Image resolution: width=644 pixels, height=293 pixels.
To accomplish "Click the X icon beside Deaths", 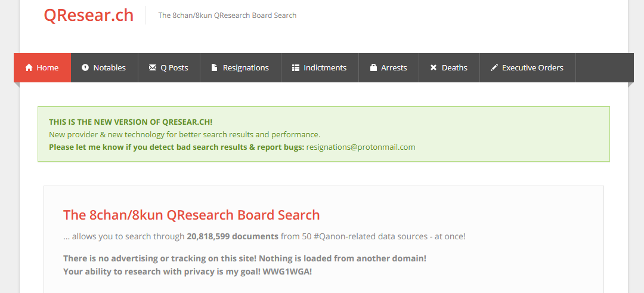I will [x=434, y=68].
